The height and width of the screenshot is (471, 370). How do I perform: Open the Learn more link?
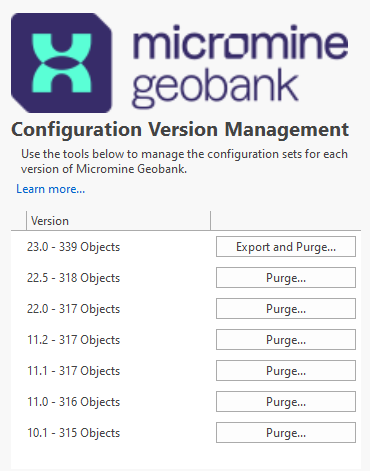click(x=51, y=189)
